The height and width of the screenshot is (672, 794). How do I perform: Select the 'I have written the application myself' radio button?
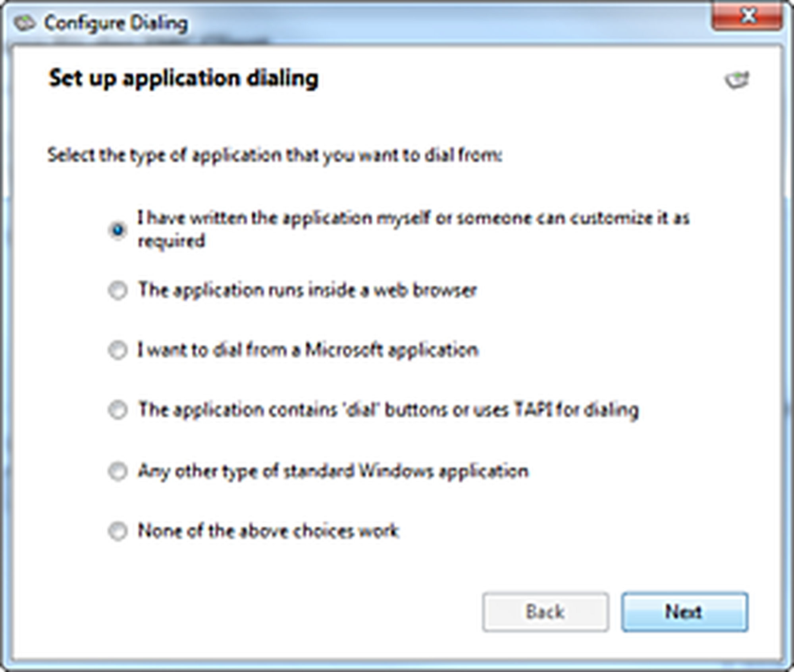click(x=118, y=229)
